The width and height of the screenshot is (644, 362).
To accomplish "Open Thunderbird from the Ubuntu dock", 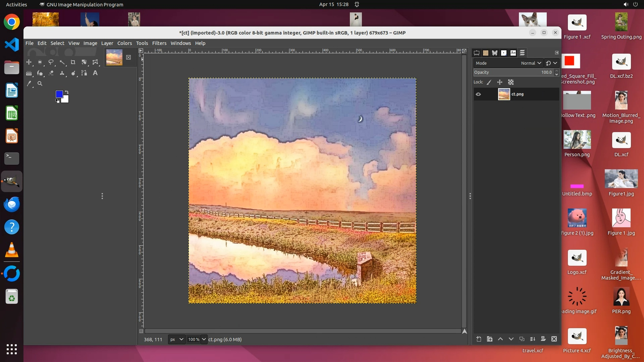I will [12, 204].
